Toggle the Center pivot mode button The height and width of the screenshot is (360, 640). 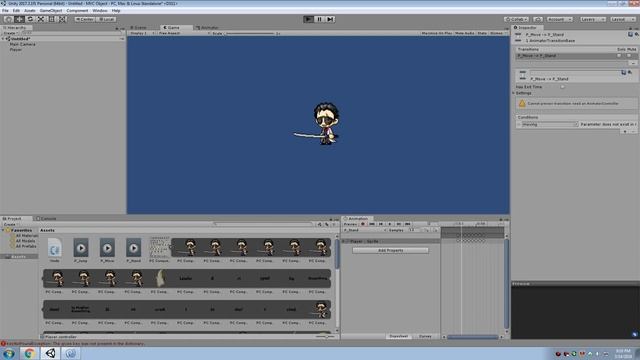tap(85, 19)
